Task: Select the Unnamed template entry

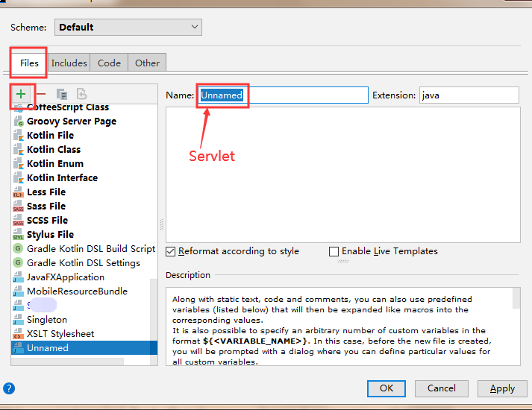Action: 84,348
